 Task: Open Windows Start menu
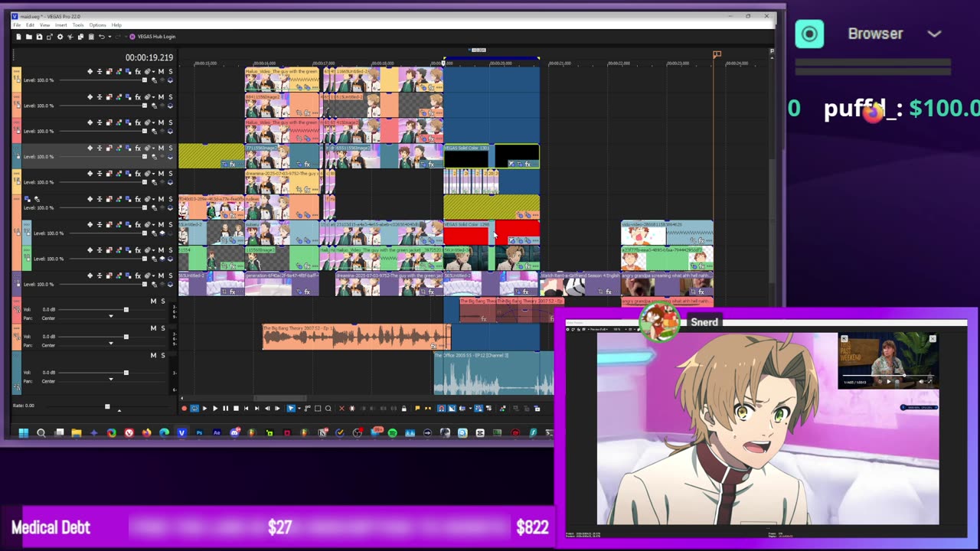(23, 432)
